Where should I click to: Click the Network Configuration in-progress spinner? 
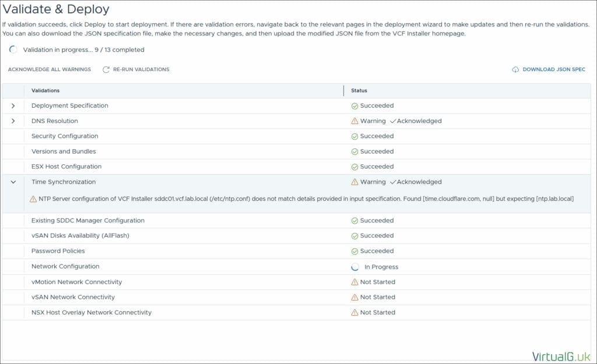tap(355, 267)
